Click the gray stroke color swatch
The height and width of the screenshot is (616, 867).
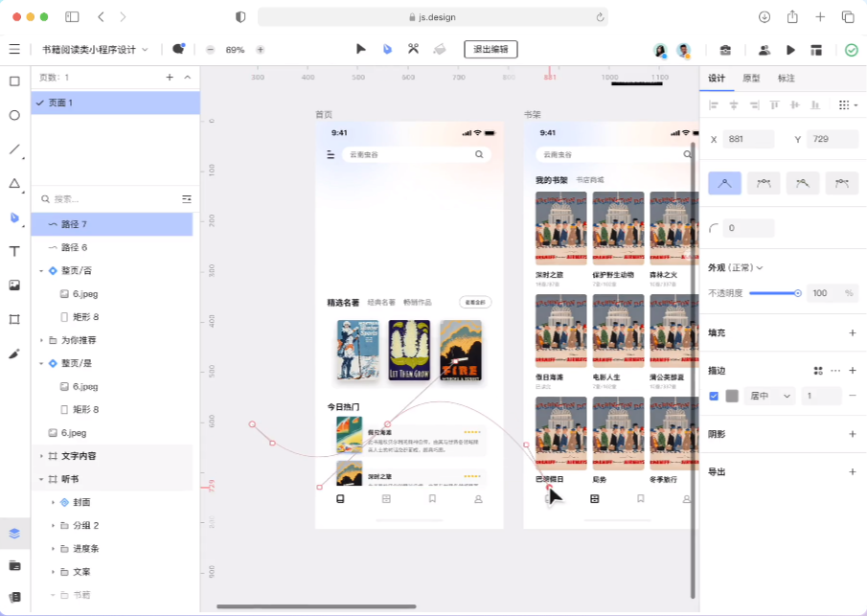click(732, 396)
